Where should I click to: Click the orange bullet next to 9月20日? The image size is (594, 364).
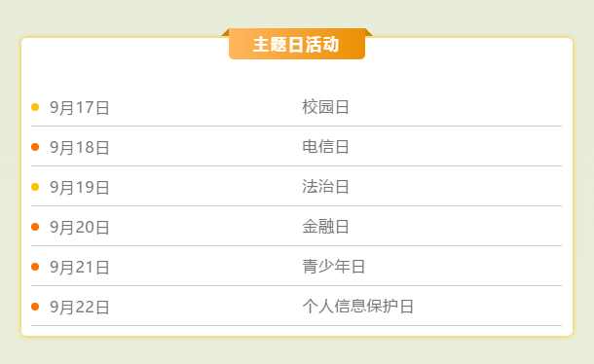click(35, 227)
